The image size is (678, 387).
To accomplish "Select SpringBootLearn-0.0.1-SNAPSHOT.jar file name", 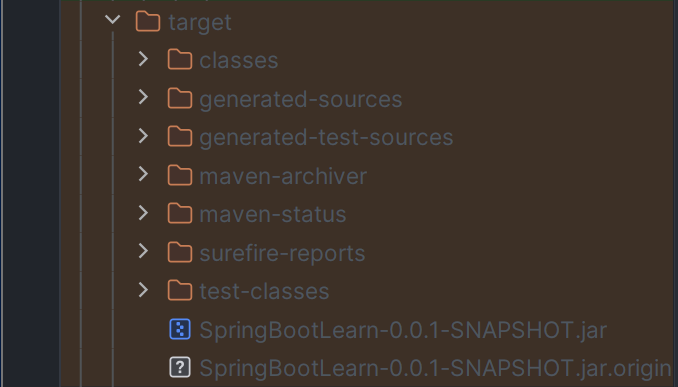I will (403, 330).
